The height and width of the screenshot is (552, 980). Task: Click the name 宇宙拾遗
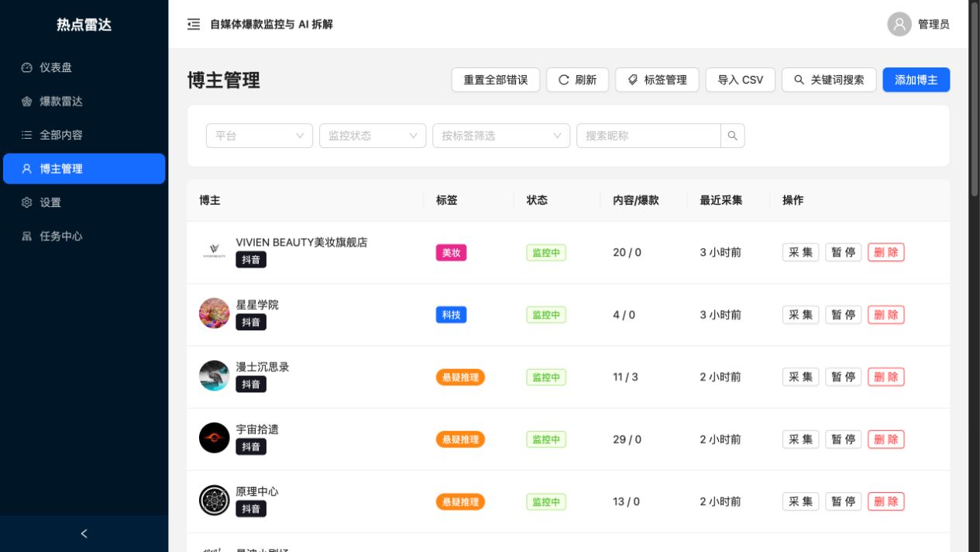257,429
